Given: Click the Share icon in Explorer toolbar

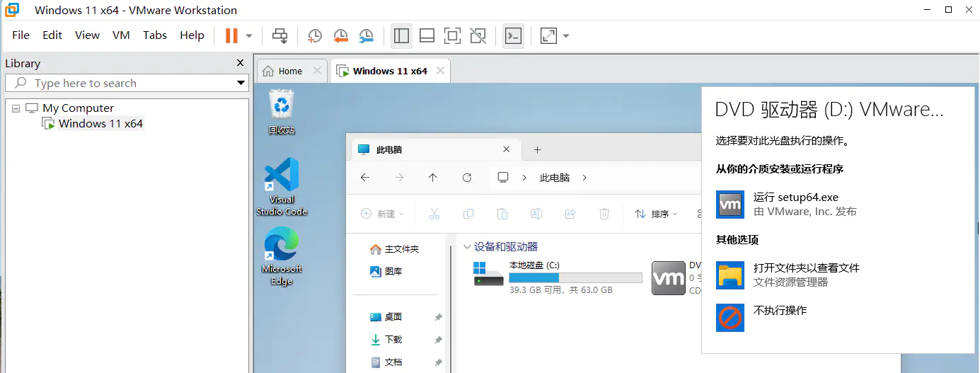Looking at the screenshot, I should pyautogui.click(x=570, y=214).
